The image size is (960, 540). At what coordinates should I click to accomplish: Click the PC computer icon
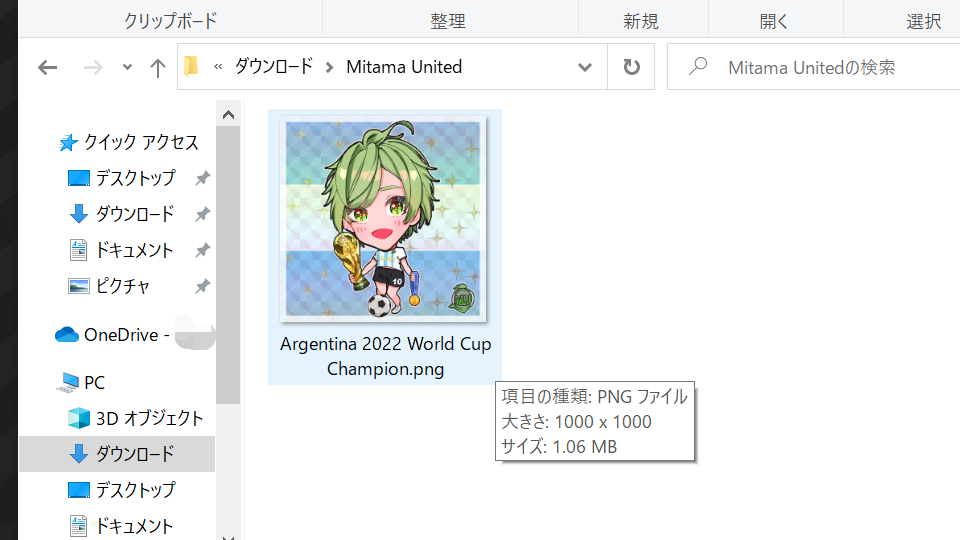coord(68,383)
